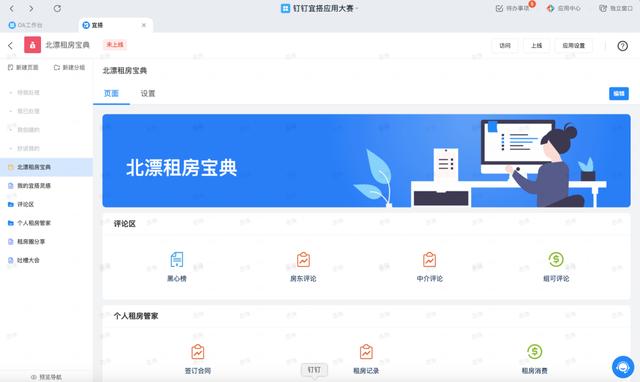Go back with the browser back arrow

tap(12, 8)
